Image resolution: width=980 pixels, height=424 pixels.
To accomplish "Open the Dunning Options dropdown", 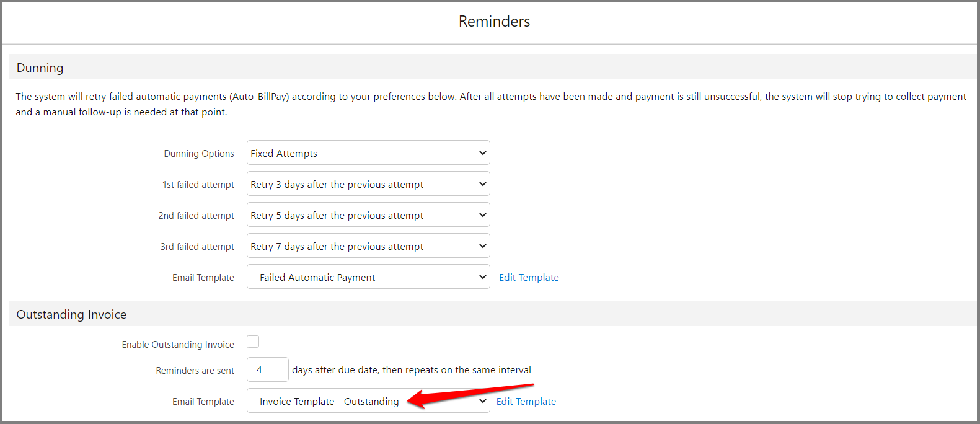I will (368, 153).
